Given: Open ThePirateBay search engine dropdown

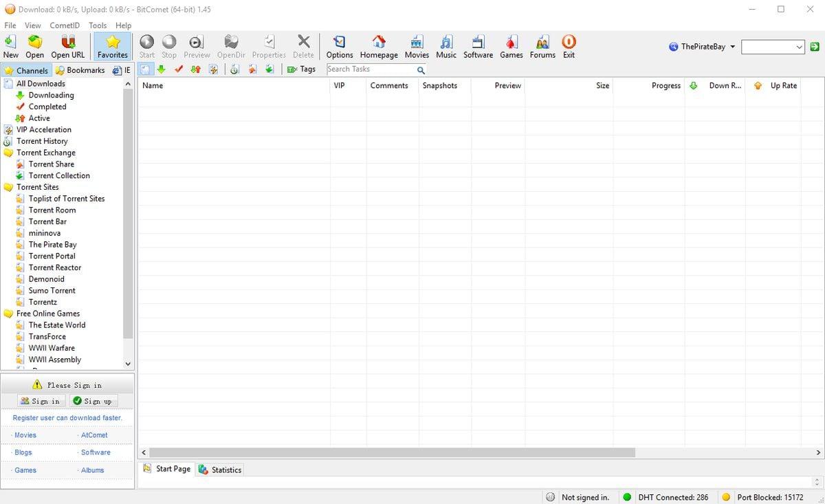Looking at the screenshot, I should (x=702, y=47).
